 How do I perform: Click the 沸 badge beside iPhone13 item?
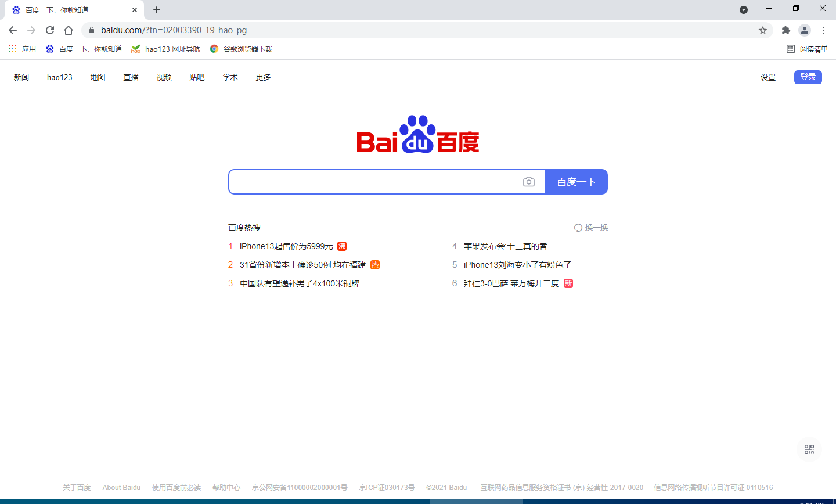[x=342, y=246]
